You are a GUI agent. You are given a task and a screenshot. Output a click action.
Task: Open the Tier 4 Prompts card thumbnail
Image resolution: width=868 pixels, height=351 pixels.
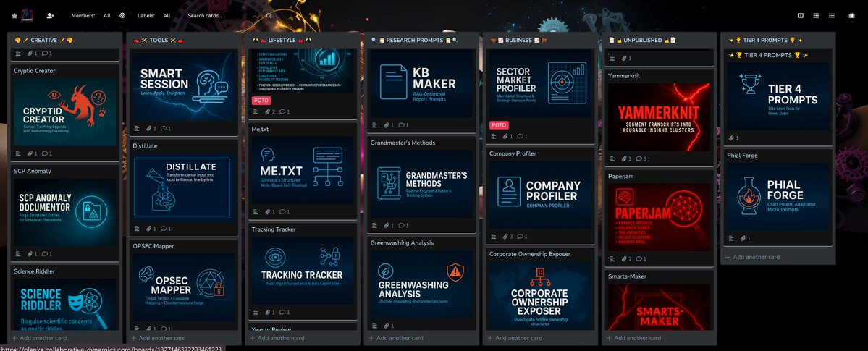(778, 96)
